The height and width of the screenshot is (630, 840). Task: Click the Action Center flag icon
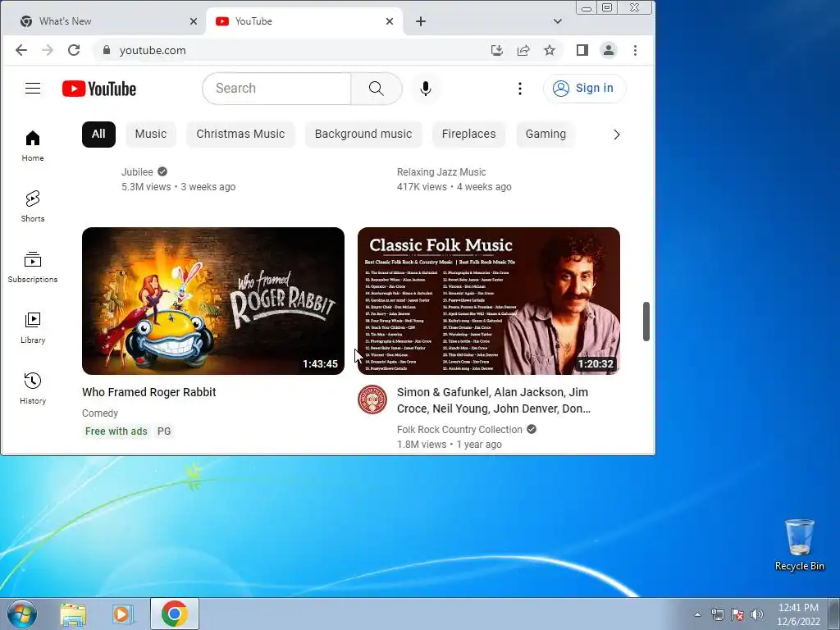click(x=737, y=614)
